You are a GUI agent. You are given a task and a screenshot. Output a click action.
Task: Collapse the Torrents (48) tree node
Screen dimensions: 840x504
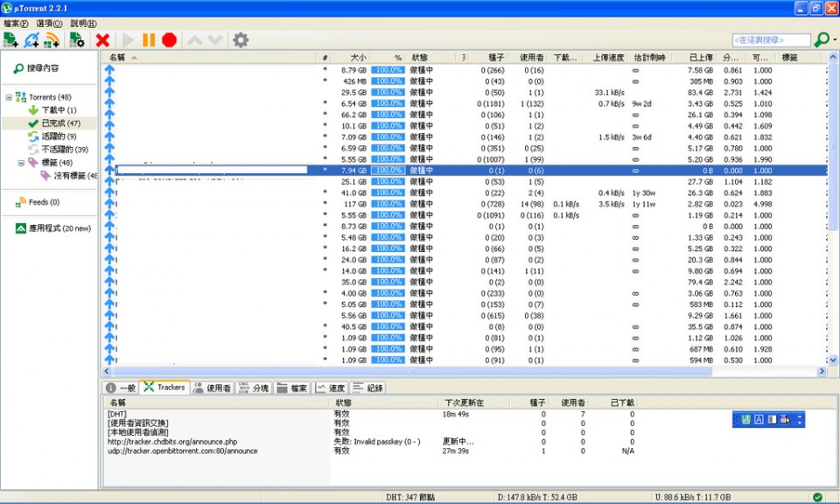pyautogui.click(x=9, y=97)
